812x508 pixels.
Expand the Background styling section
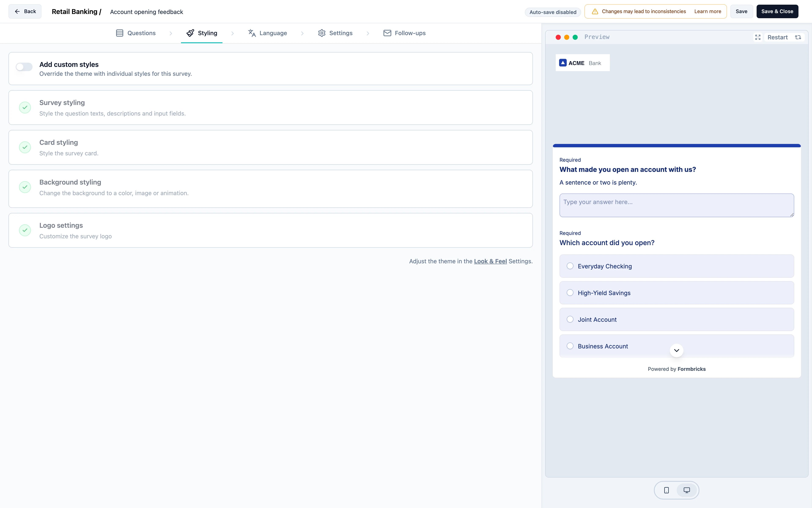tap(270, 189)
